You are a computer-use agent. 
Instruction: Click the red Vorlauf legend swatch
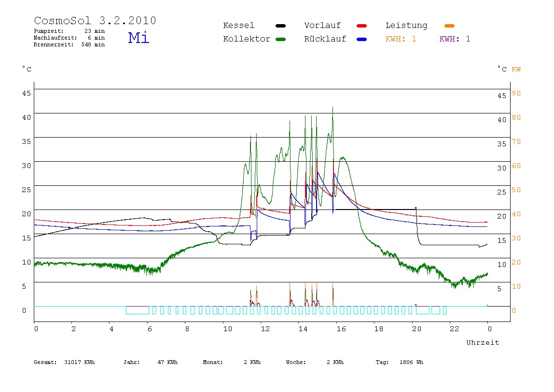coord(362,26)
